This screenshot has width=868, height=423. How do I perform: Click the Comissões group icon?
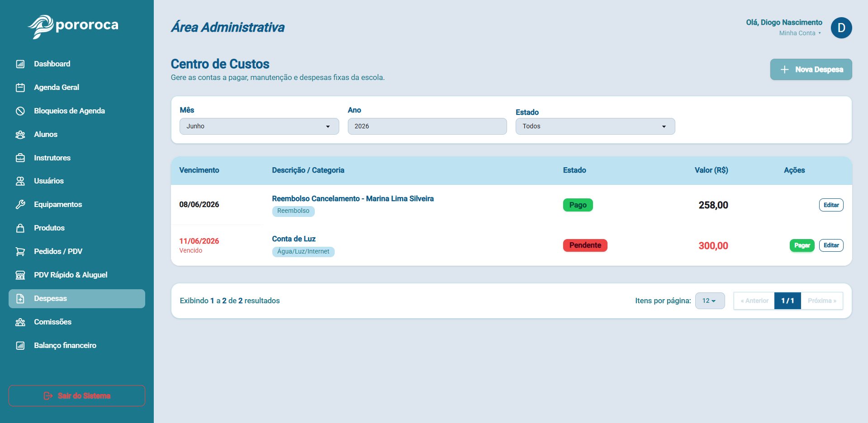pyautogui.click(x=20, y=322)
